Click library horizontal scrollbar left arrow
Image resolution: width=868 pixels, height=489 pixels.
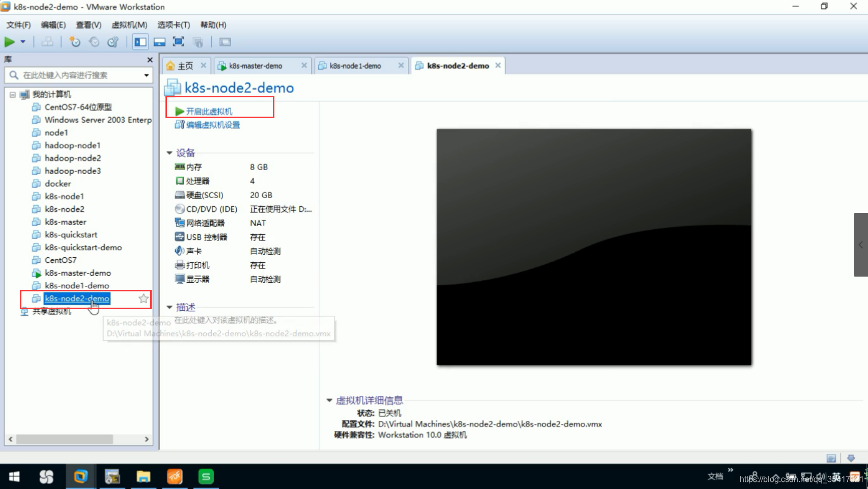point(10,439)
